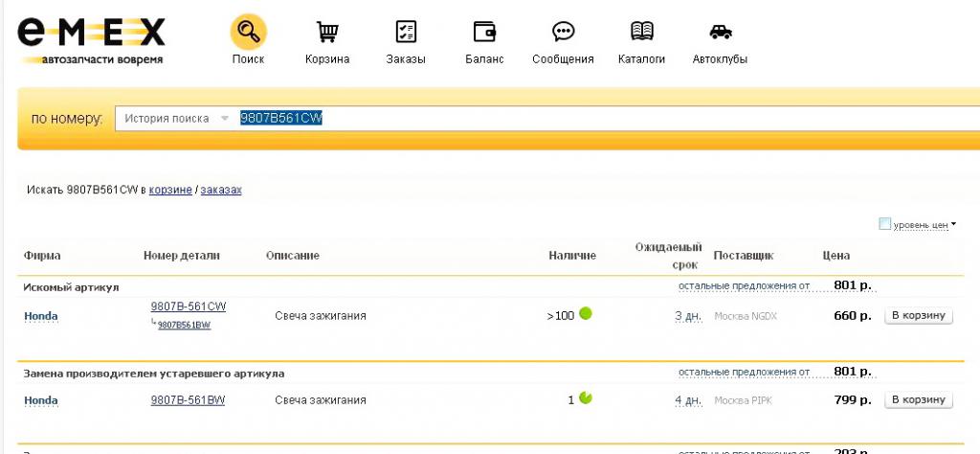Click Заказы menu label
980x454 pixels.
click(x=406, y=59)
